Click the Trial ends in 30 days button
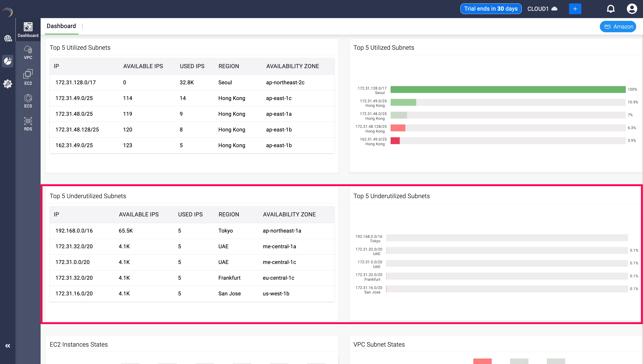Viewport: 643px width, 364px height. [491, 8]
